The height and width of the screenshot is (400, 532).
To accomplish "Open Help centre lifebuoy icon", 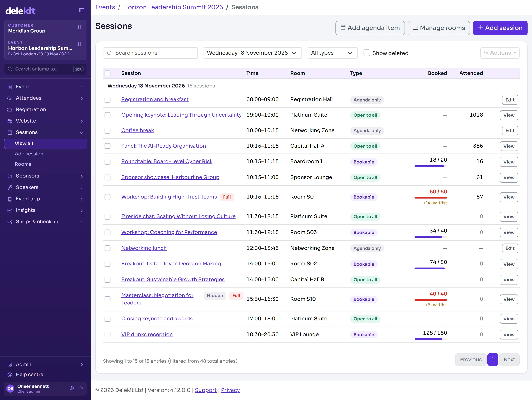I will tap(10, 375).
